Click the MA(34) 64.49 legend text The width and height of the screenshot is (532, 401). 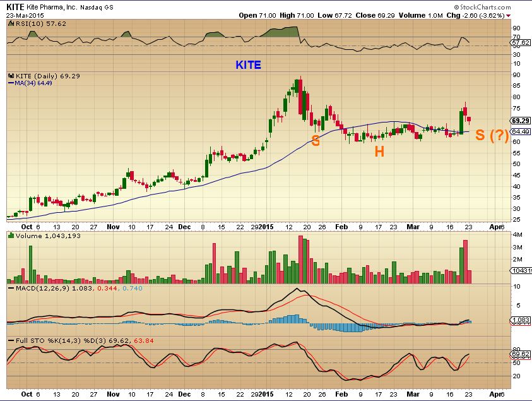(33, 83)
